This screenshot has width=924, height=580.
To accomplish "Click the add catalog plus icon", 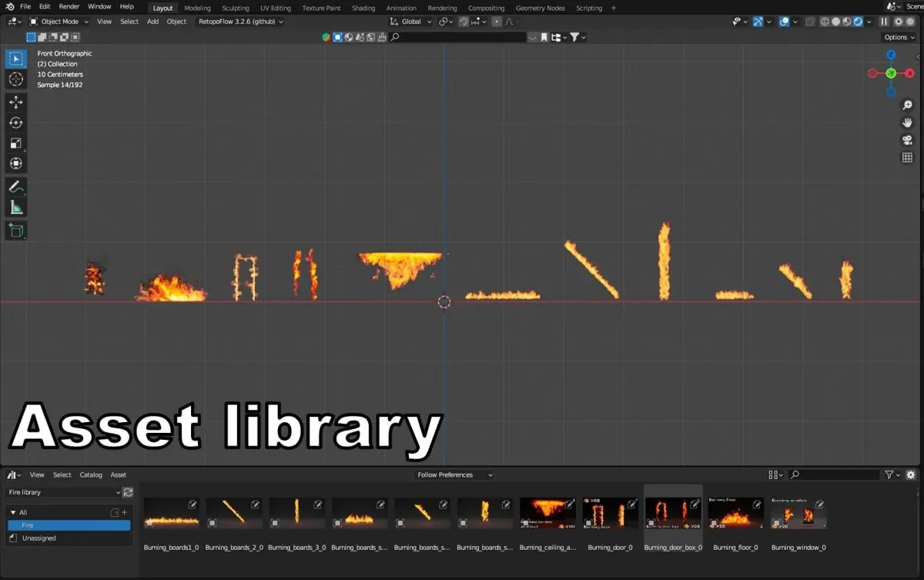I will (x=124, y=512).
